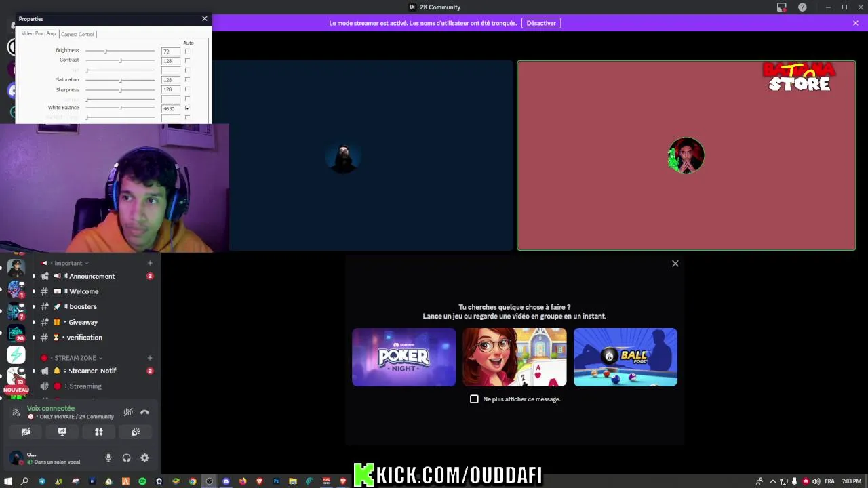868x488 pixels.
Task: Disconnect from voice with hang-up icon
Action: coord(144,412)
